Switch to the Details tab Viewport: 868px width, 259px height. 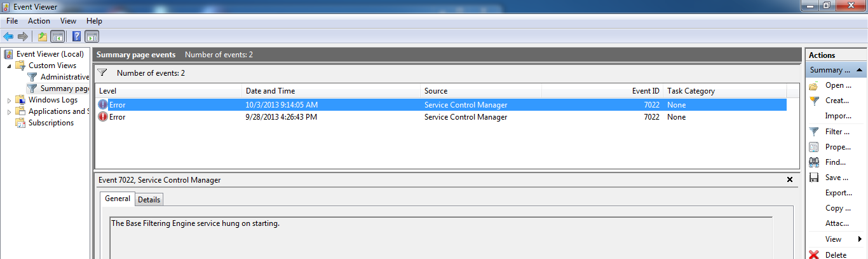click(149, 199)
